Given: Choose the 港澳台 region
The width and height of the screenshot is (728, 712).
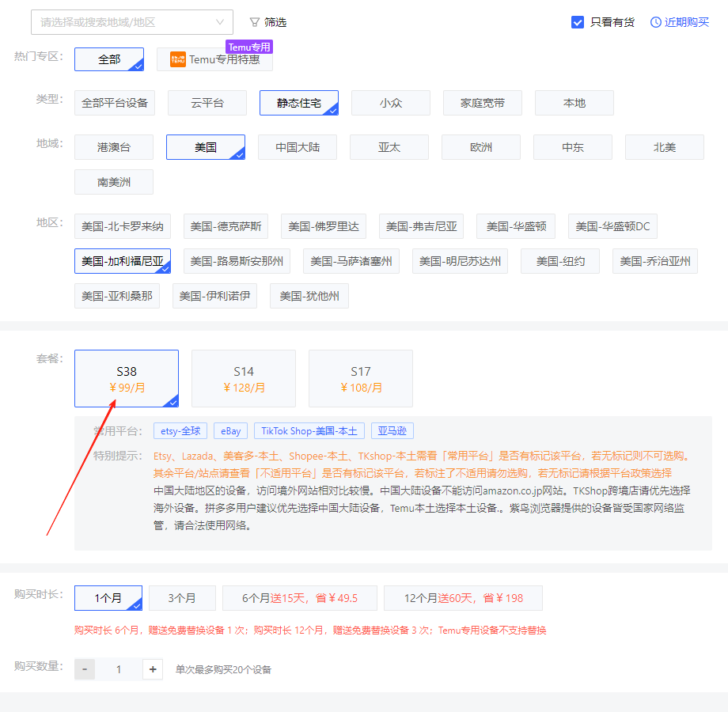Looking at the screenshot, I should pos(114,147).
